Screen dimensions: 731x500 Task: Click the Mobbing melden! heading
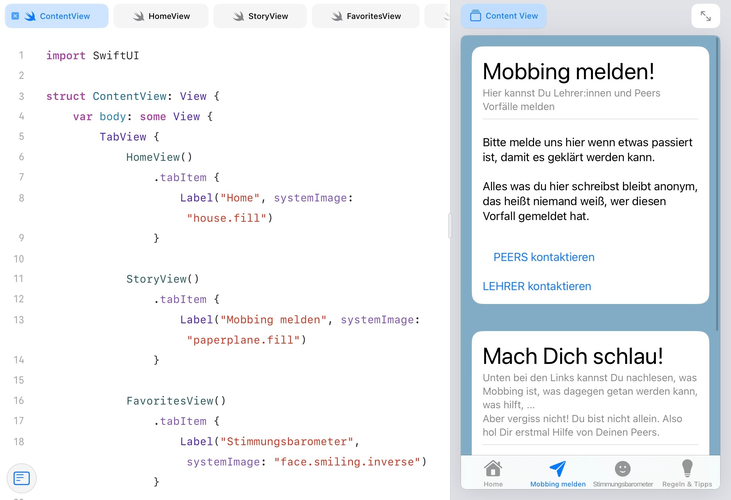568,71
